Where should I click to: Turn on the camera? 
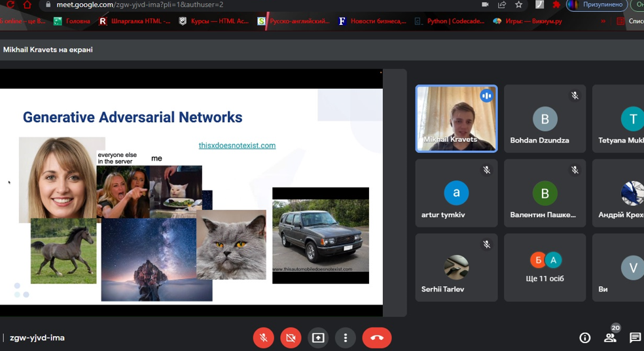tap(291, 338)
